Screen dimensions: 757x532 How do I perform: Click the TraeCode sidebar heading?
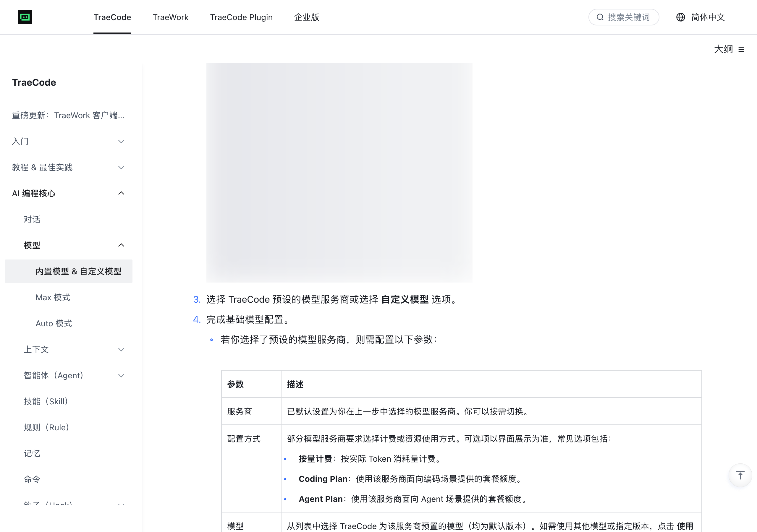point(34,82)
